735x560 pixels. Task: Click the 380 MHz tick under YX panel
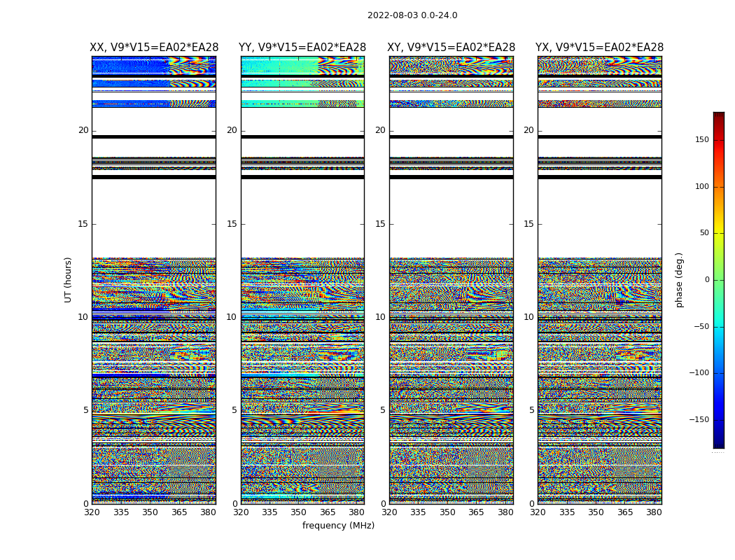coord(654,512)
